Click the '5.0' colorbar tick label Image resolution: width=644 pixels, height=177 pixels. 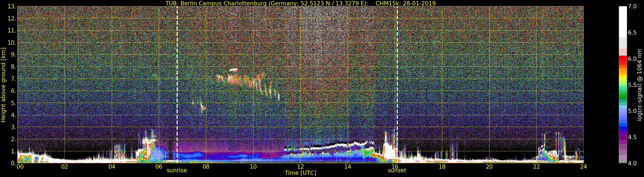[632, 111]
